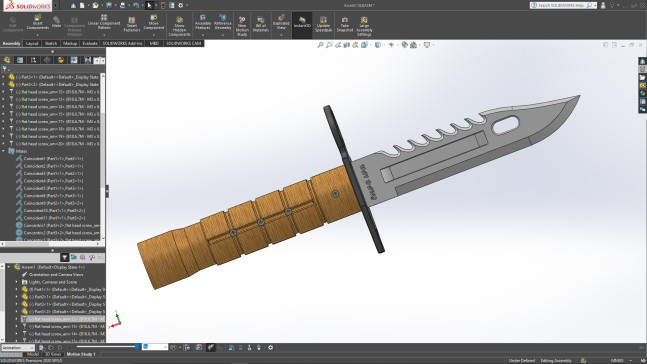Click the New document icon

(82, 5)
